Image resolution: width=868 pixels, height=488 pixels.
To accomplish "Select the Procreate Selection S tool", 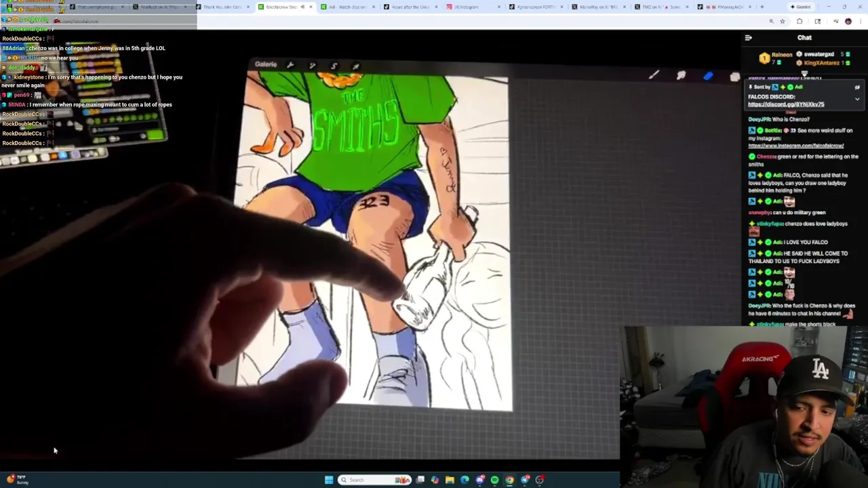I will (x=334, y=66).
